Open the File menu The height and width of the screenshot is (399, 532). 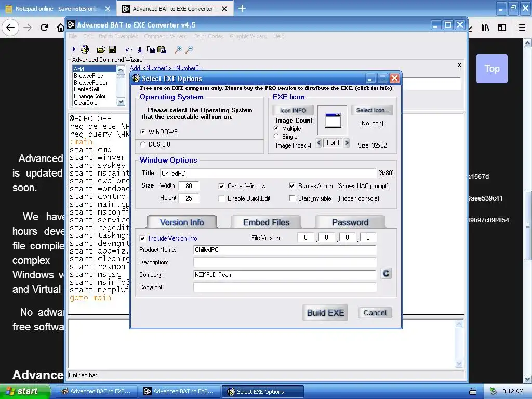[73, 36]
